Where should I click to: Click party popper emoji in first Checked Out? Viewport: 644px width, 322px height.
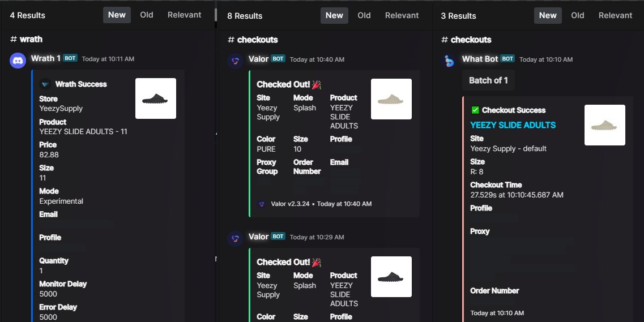317,84
